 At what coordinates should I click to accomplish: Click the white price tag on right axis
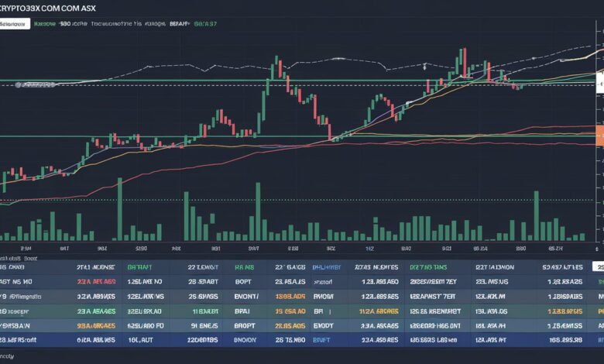pyautogui.click(x=600, y=81)
